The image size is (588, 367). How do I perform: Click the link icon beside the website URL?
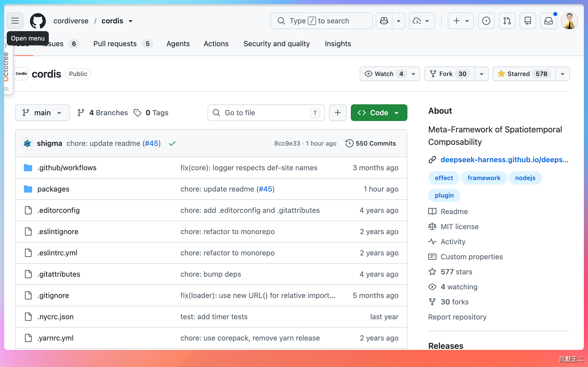tap(432, 160)
